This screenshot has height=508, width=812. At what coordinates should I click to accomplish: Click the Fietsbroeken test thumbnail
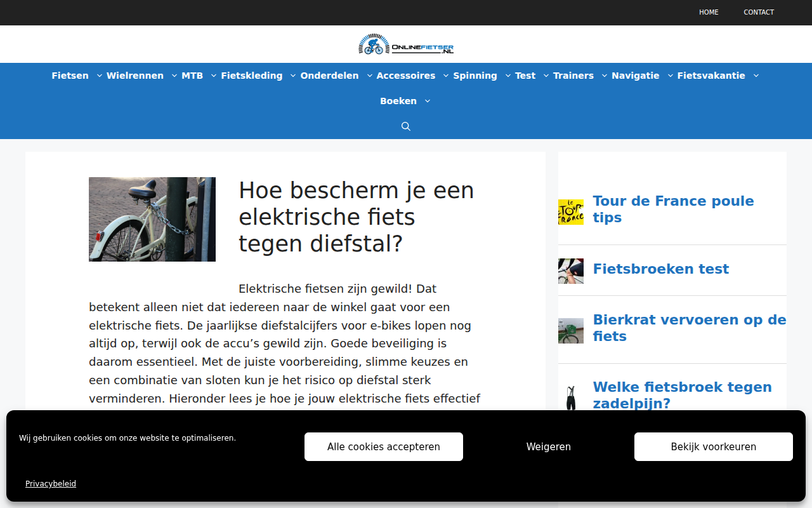tap(571, 271)
